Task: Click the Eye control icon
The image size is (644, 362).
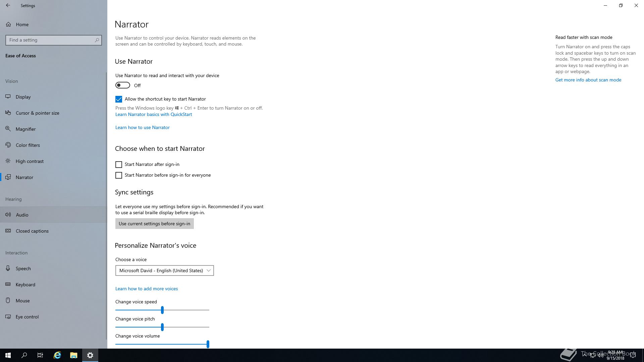Action: (8, 316)
